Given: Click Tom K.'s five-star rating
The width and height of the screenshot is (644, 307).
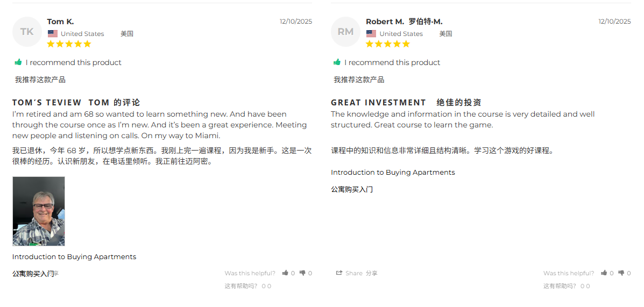Looking at the screenshot, I should pos(69,44).
